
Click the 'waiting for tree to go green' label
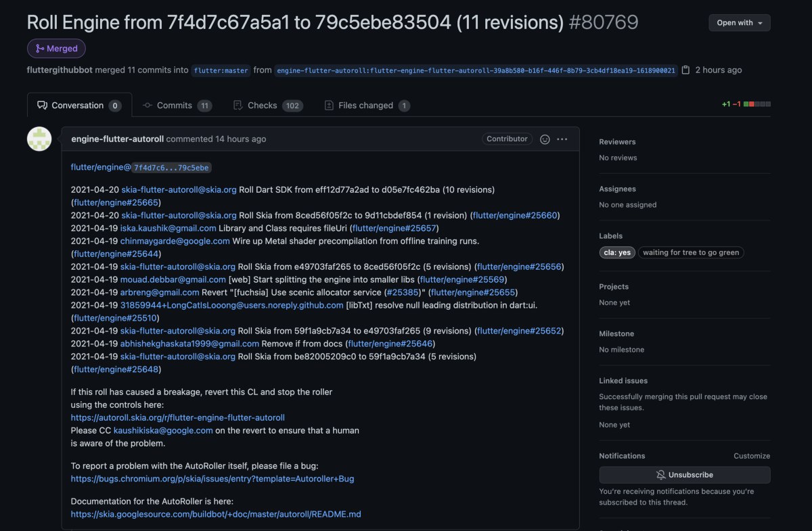[x=691, y=252]
